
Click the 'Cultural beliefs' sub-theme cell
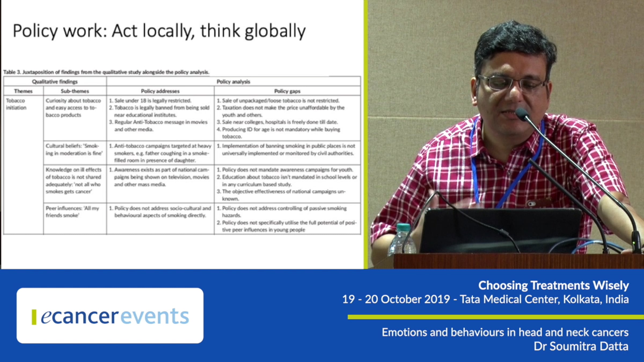[74, 149]
